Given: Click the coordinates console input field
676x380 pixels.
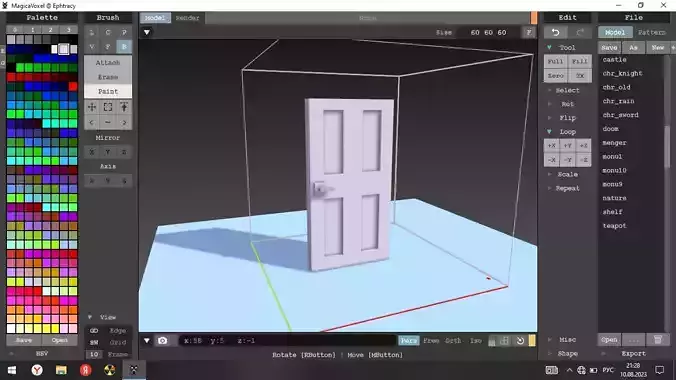Looking at the screenshot, I should click(287, 340).
